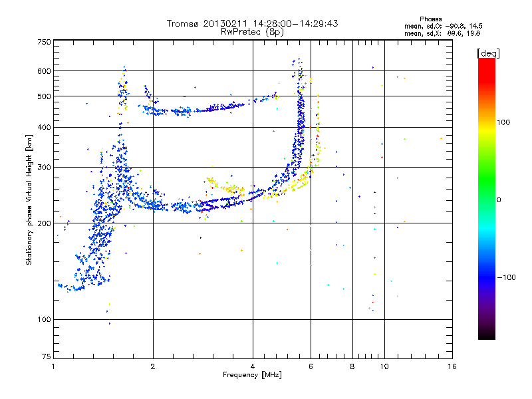532x399 pixels.
Task: Click the 'mean, sd,O: -90.8, 14.5' statistic
Action: click(443, 26)
